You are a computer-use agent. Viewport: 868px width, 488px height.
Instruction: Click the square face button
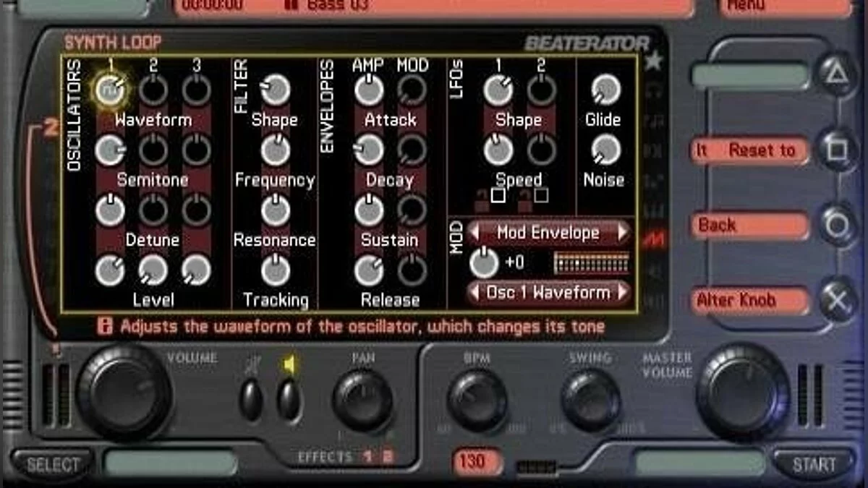tap(838, 150)
